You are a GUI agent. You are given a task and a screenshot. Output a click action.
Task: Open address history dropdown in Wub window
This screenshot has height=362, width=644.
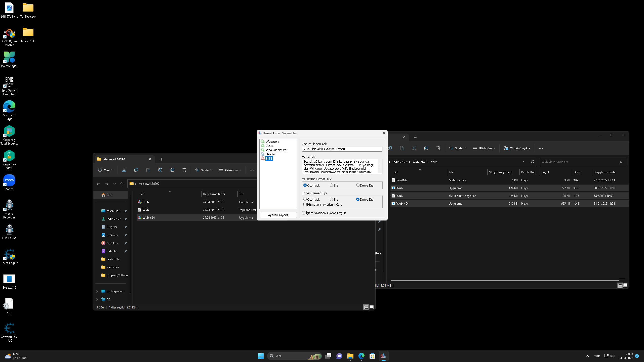point(524,162)
